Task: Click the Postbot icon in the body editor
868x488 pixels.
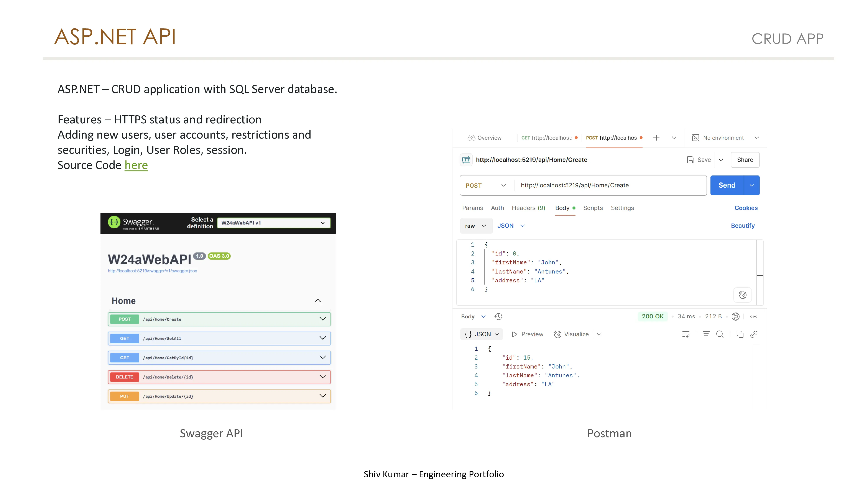Action: tap(743, 295)
